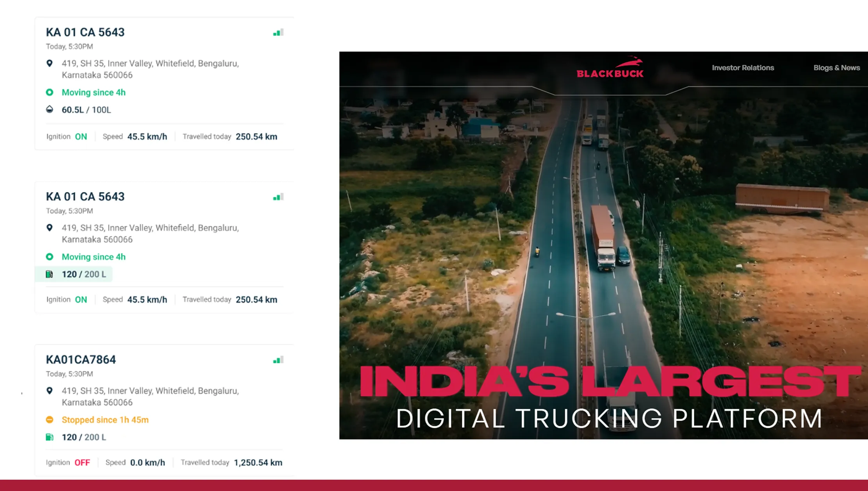
Task: Click the BlackBuck logo
Action: click(x=610, y=68)
